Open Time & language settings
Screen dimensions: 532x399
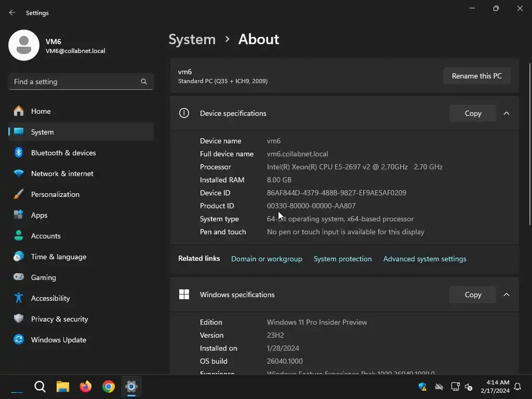[x=81, y=257]
